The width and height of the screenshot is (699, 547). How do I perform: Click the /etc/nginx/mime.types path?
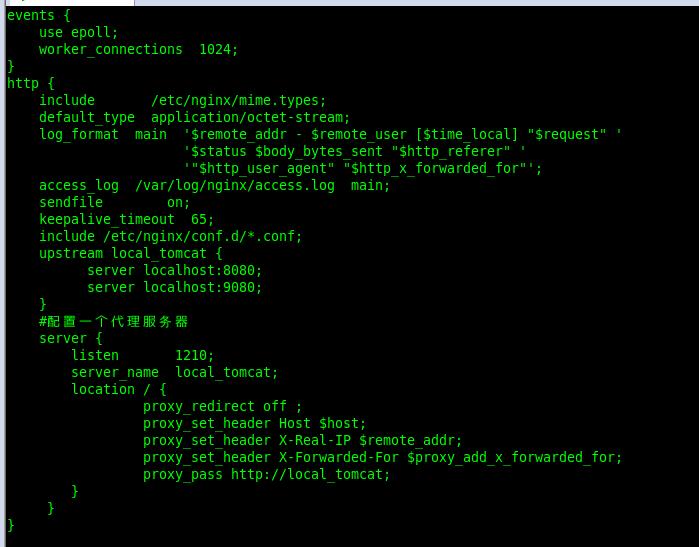pyautogui.click(x=238, y=100)
